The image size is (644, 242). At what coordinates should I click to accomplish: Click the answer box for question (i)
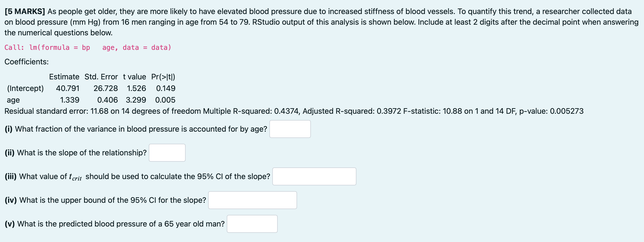tap(290, 129)
